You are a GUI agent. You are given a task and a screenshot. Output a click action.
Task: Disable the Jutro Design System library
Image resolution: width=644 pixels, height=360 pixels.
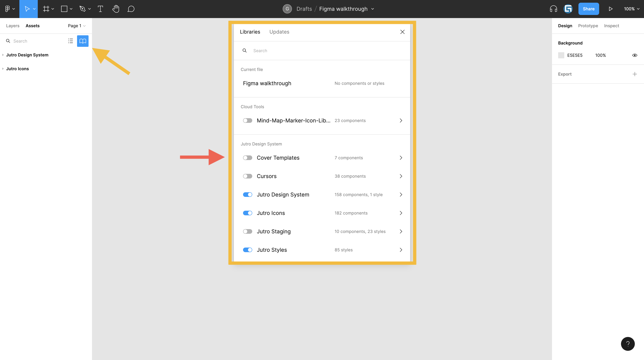point(247,195)
